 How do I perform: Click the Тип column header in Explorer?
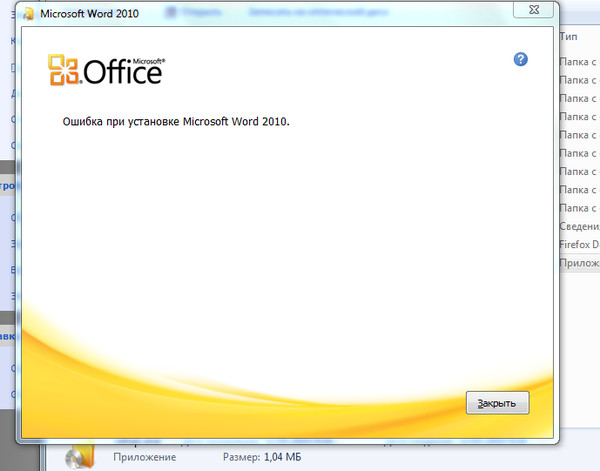[x=569, y=37]
